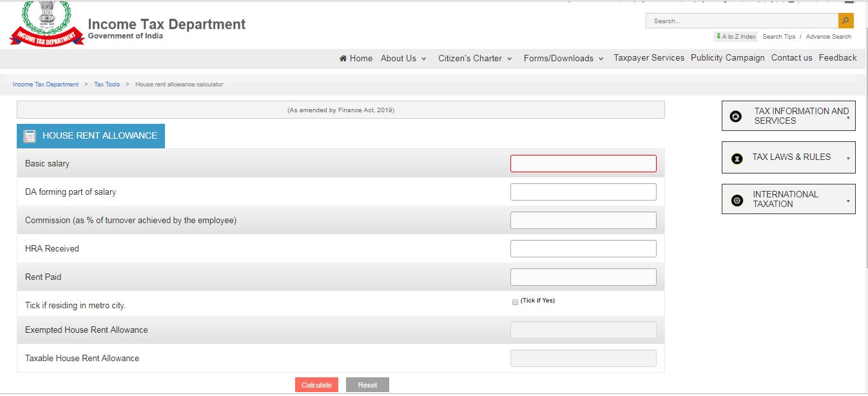Expand the TAX LAWS & RULES panel arrow
Image resolution: width=868 pixels, height=396 pixels.
847,157
